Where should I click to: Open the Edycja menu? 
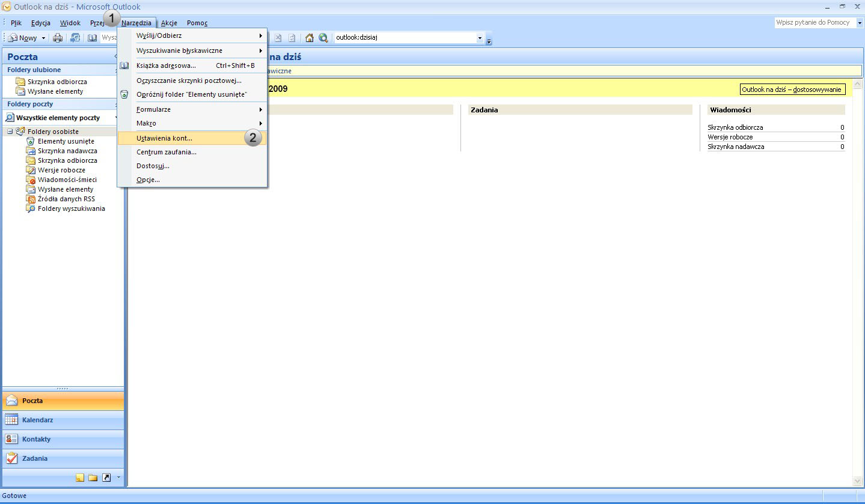41,23
